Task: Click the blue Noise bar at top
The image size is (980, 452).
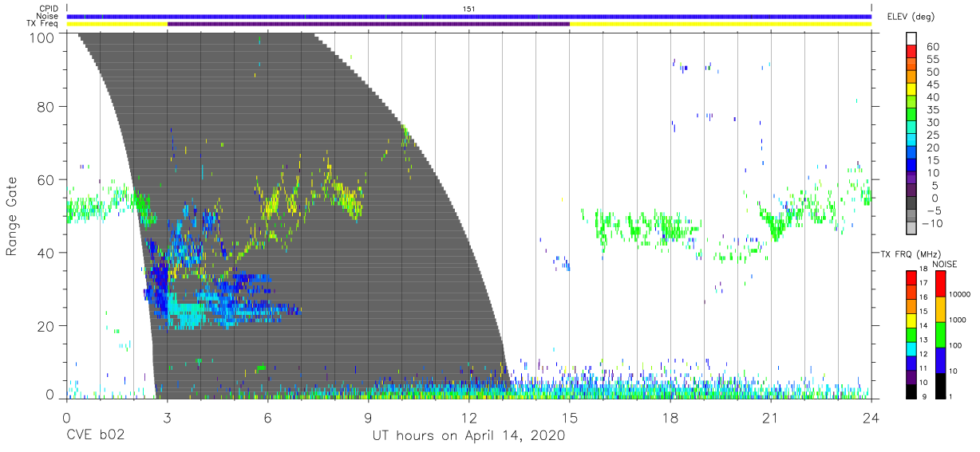Action: pyautogui.click(x=469, y=16)
